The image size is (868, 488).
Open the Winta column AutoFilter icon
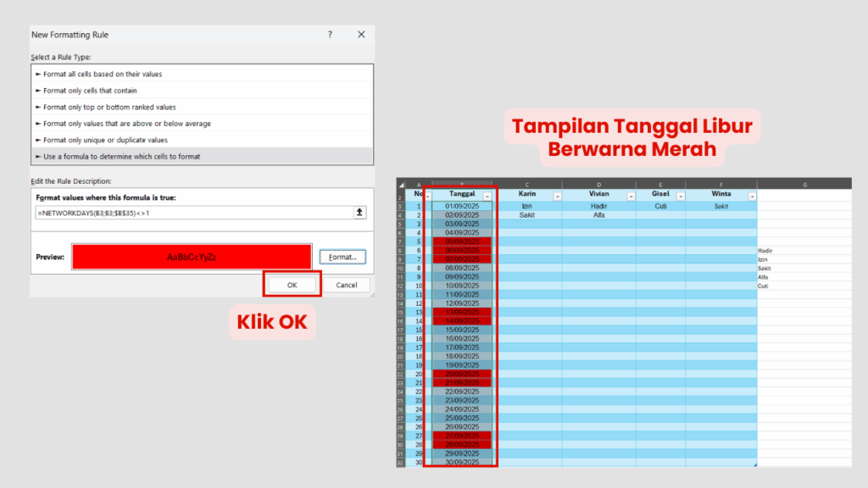click(x=751, y=194)
